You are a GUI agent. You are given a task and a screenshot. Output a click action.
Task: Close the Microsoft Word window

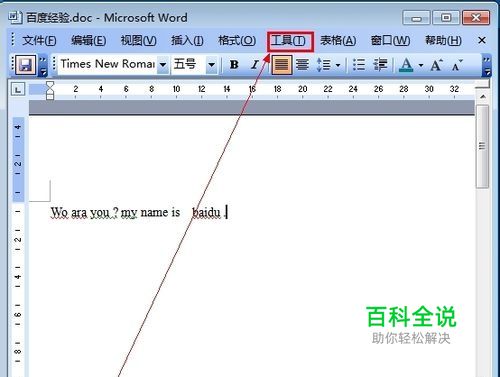(x=476, y=18)
